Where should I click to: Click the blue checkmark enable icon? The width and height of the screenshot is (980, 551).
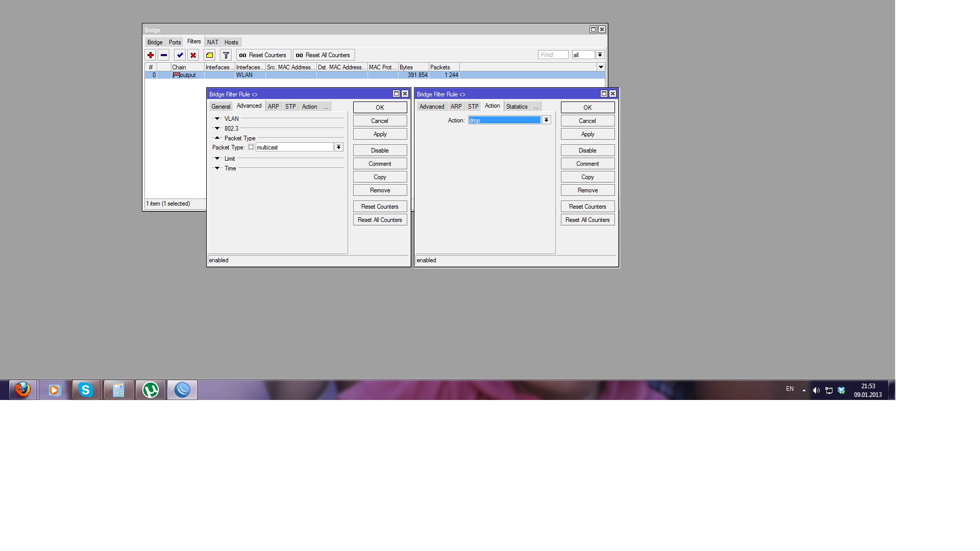pos(180,55)
